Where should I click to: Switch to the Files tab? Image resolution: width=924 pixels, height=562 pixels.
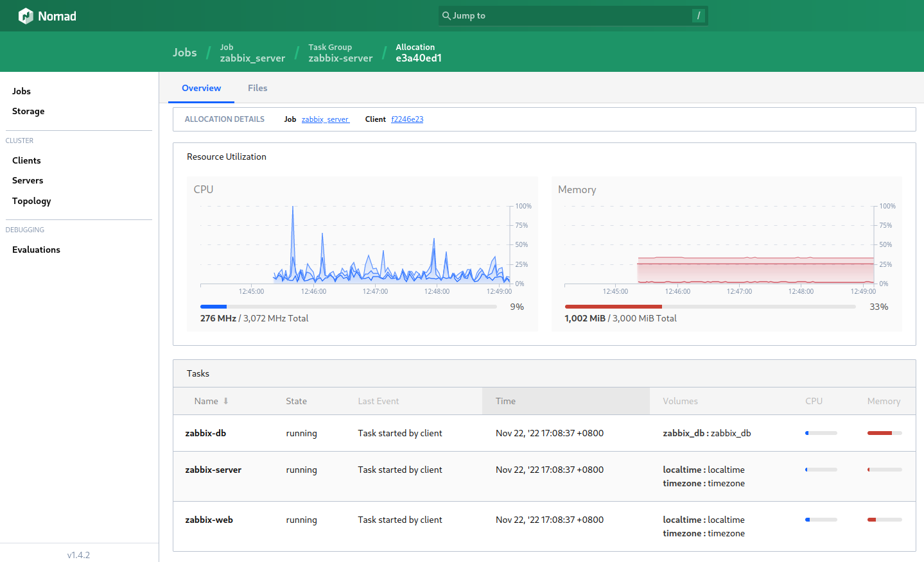click(257, 88)
